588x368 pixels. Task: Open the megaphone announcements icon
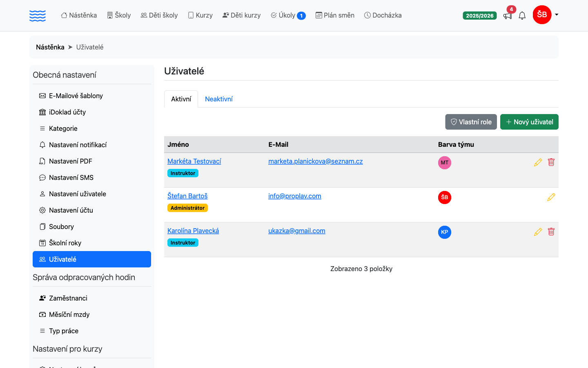[508, 16]
